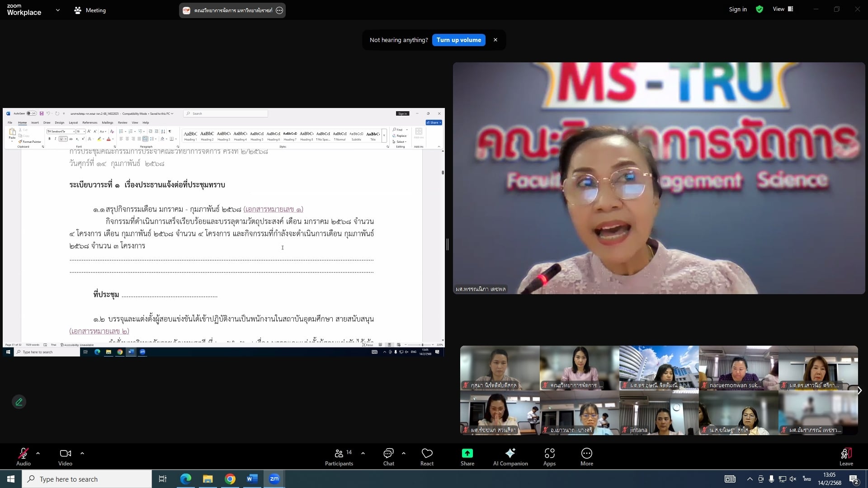Click the annotation pencil icon
The width and height of the screenshot is (868, 488).
(x=19, y=402)
